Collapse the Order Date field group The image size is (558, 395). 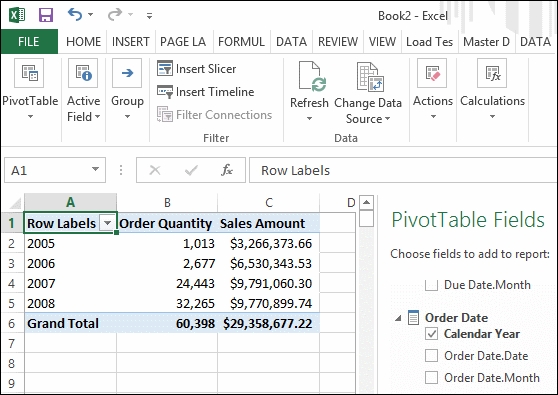pyautogui.click(x=398, y=318)
